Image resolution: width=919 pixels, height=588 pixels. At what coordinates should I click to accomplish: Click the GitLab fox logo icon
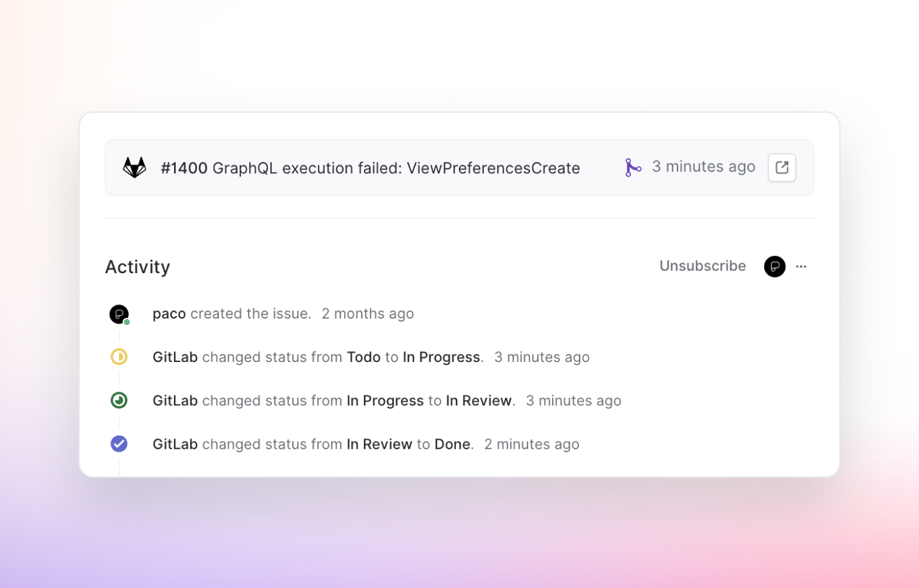coord(135,167)
